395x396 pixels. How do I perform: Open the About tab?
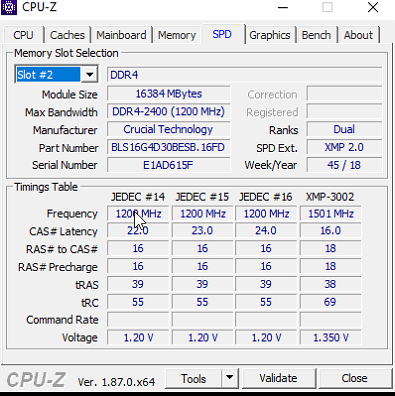click(358, 35)
